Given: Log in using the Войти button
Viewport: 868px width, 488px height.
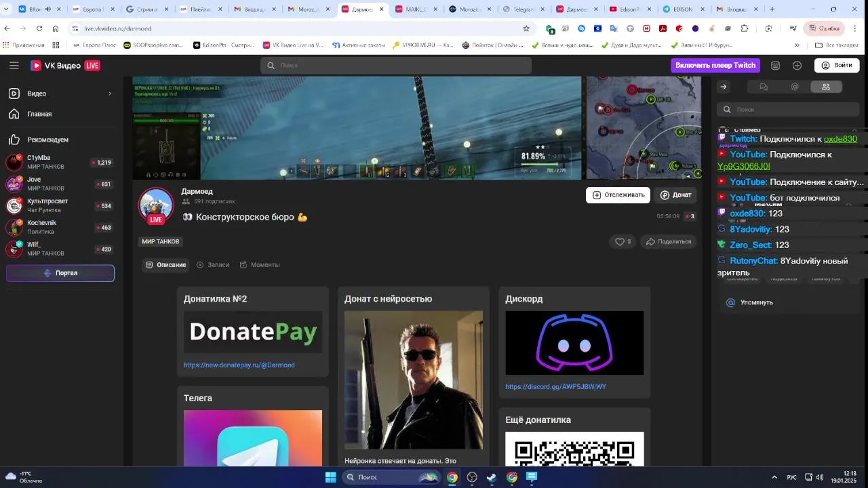Looking at the screenshot, I should pos(836,65).
